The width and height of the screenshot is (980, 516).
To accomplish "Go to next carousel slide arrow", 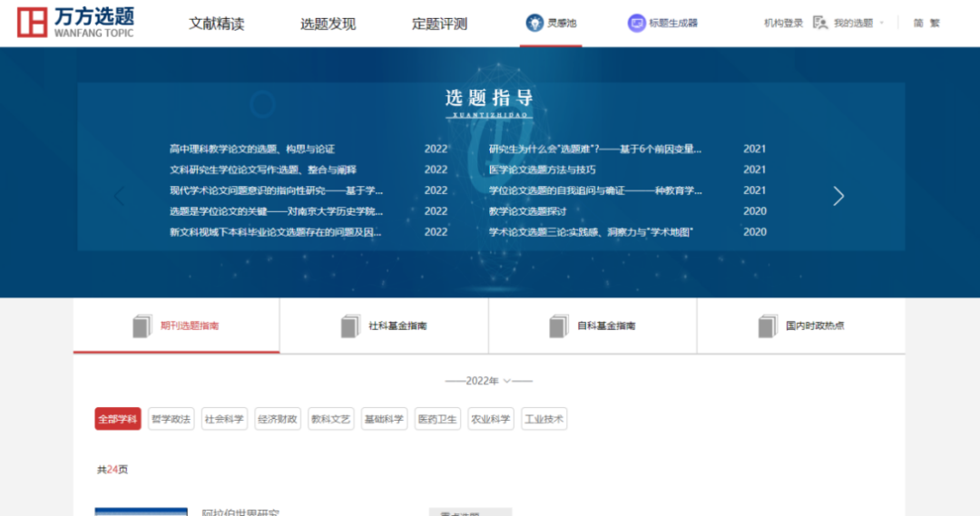I will [x=838, y=196].
